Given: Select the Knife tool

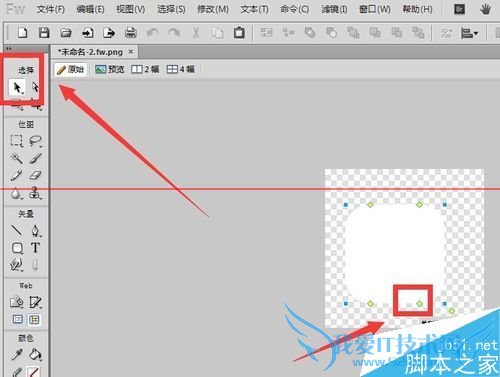Looking at the screenshot, I should click(35, 265).
